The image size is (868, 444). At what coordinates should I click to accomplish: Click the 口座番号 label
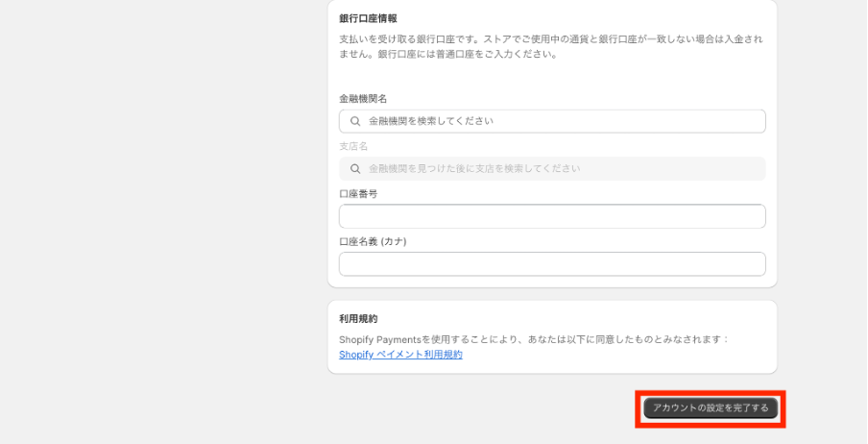click(x=358, y=194)
